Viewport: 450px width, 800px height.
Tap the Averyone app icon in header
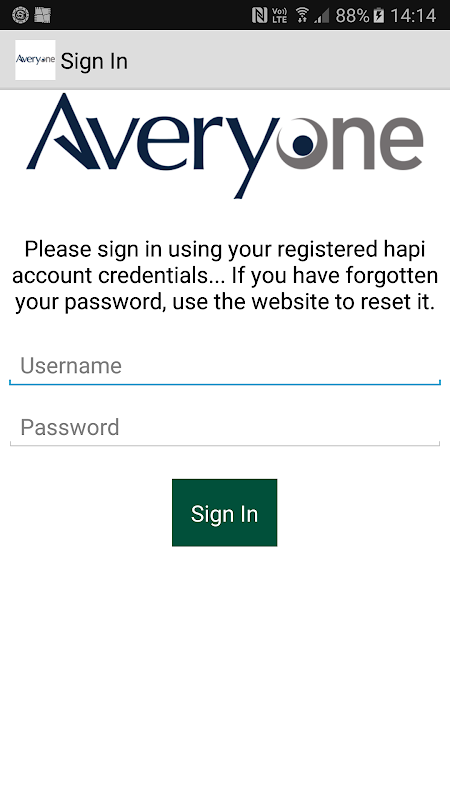point(35,60)
